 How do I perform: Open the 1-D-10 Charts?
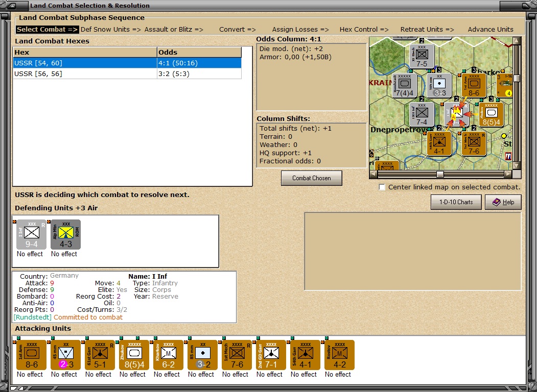coord(456,202)
